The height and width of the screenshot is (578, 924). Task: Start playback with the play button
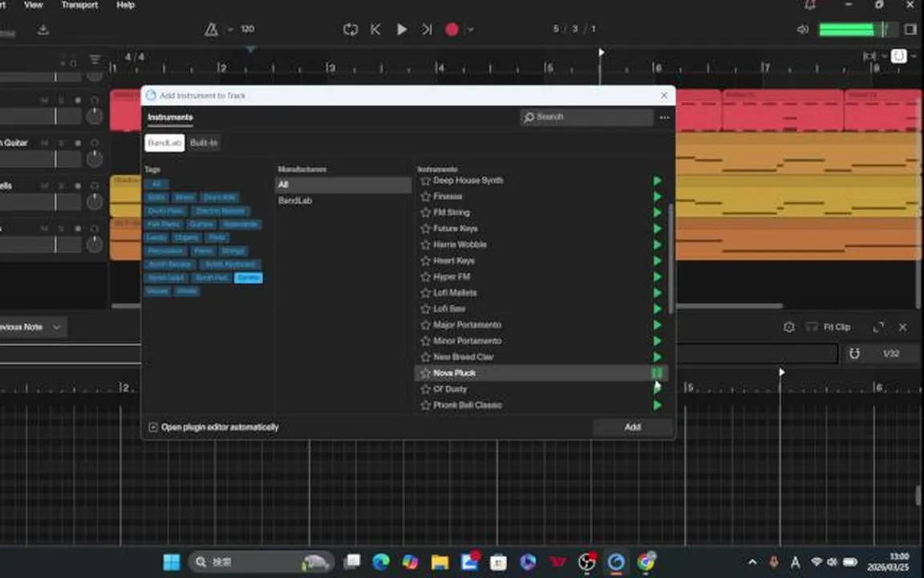coord(401,30)
